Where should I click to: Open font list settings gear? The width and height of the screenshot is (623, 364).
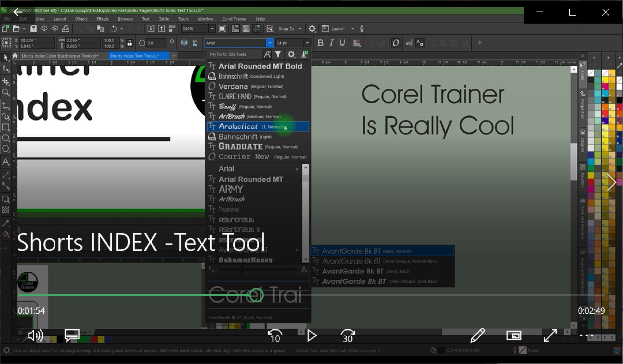(x=291, y=54)
